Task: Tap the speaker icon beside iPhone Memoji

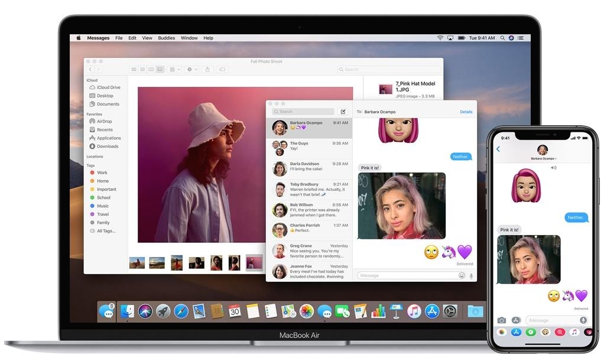Action: tap(554, 168)
